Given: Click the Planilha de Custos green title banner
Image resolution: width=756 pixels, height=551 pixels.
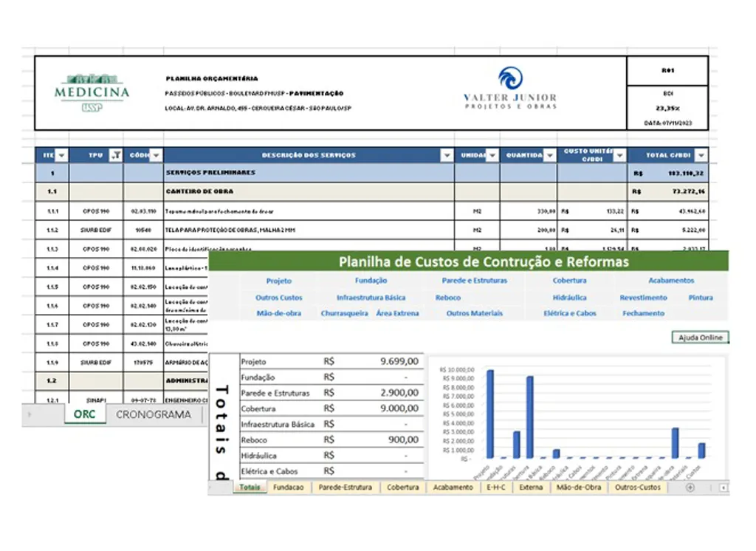Looking at the screenshot, I should point(468,261).
